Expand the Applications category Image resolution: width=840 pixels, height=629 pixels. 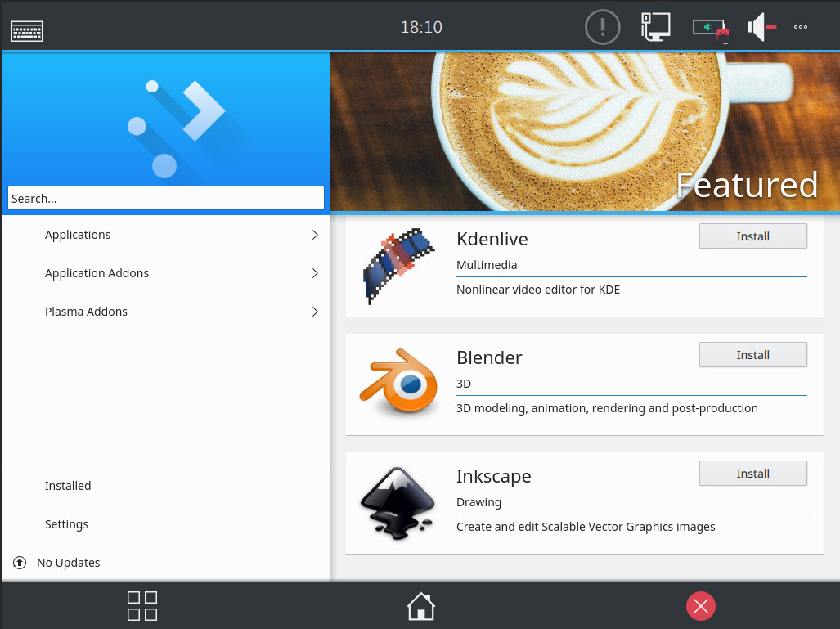click(x=315, y=235)
